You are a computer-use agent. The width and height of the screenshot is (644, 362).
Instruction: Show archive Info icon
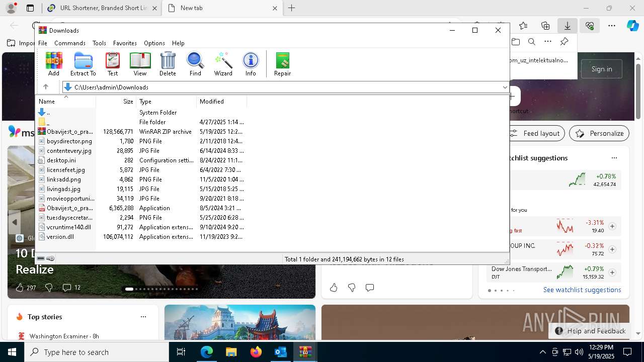tap(251, 64)
